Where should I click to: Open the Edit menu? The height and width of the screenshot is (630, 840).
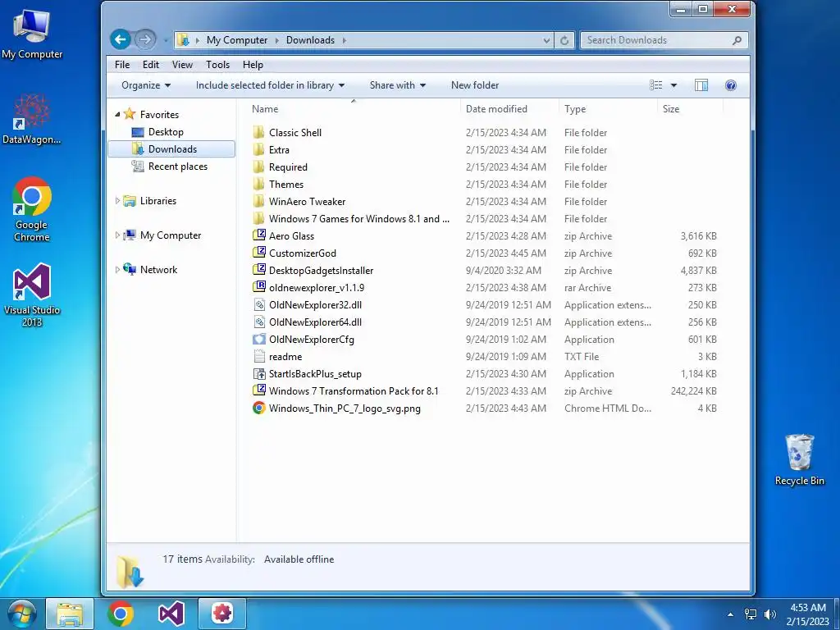tap(151, 64)
